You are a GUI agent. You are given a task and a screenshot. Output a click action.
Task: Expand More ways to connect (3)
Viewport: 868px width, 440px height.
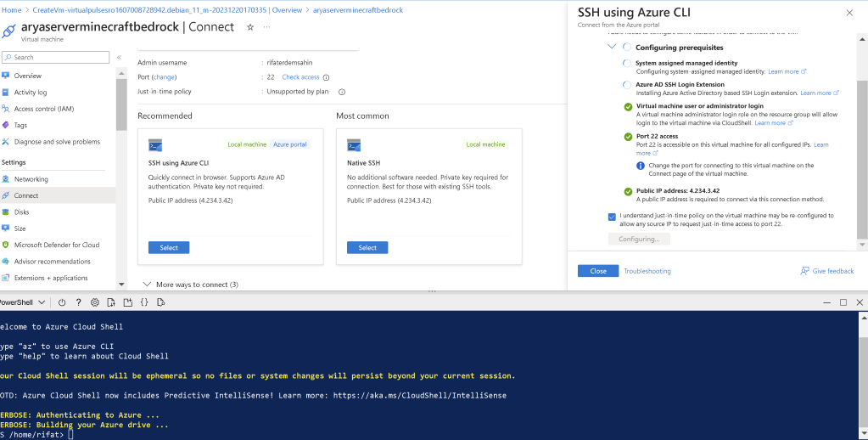coord(190,285)
